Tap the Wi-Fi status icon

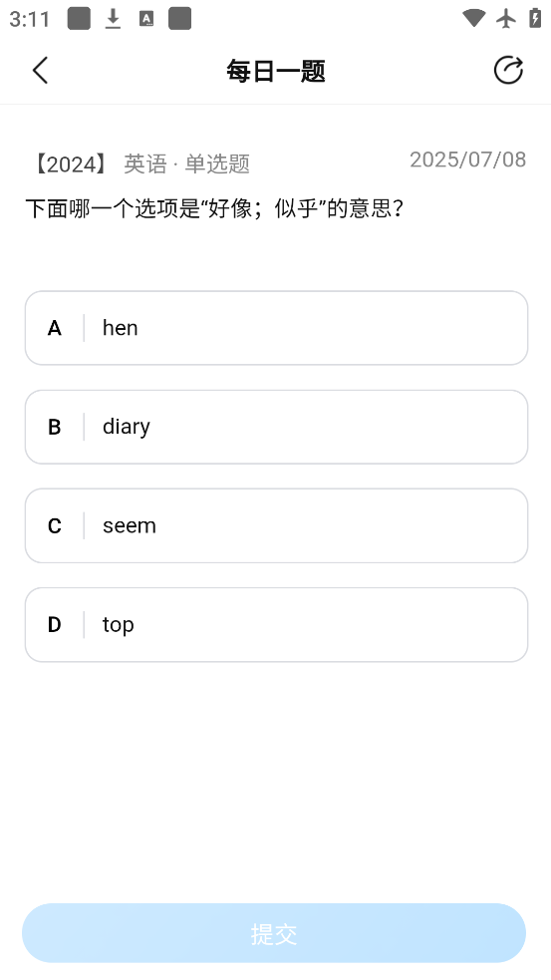[473, 18]
